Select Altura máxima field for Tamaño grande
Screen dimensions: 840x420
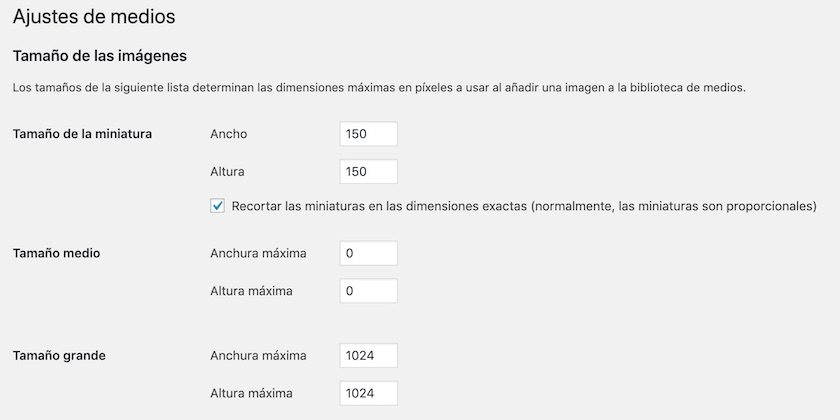click(368, 393)
